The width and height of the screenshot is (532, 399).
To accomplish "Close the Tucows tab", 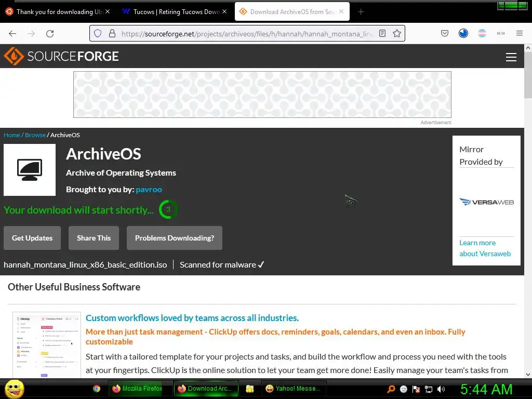I will click(224, 11).
